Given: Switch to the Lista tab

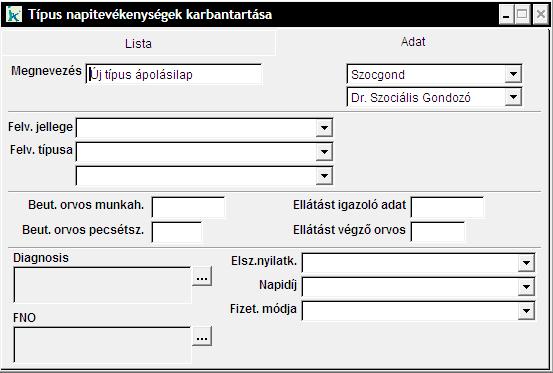Looking at the screenshot, I should tap(138, 43).
